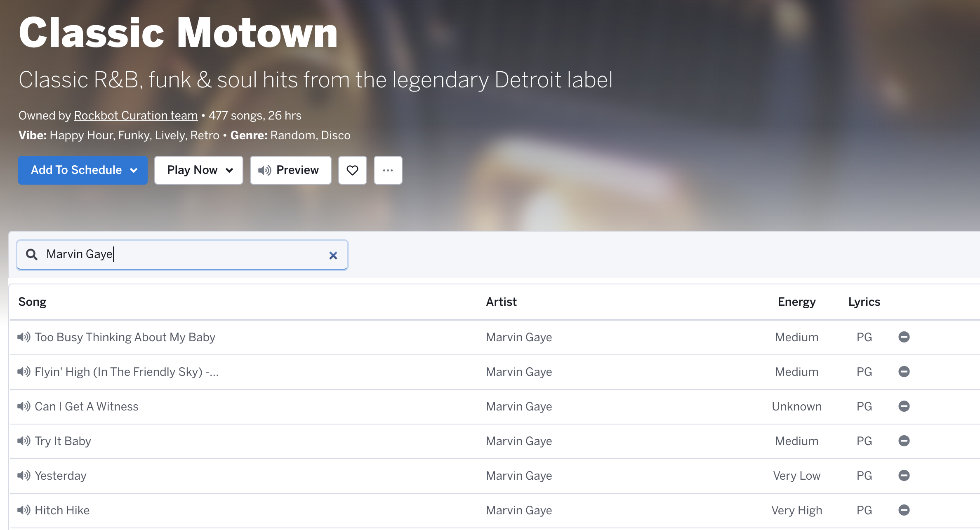Remove Too Busy Thinking About My Baby
This screenshot has width=980, height=530.
[x=904, y=337]
